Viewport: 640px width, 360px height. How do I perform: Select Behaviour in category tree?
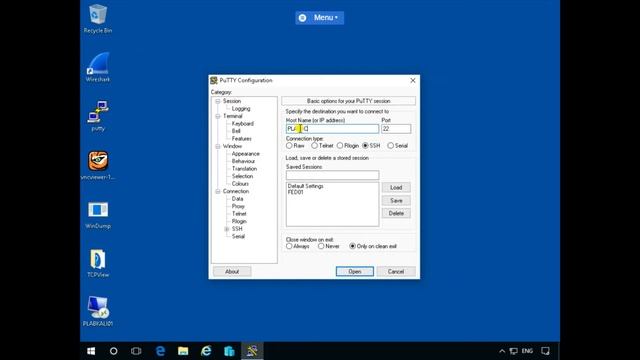point(243,161)
